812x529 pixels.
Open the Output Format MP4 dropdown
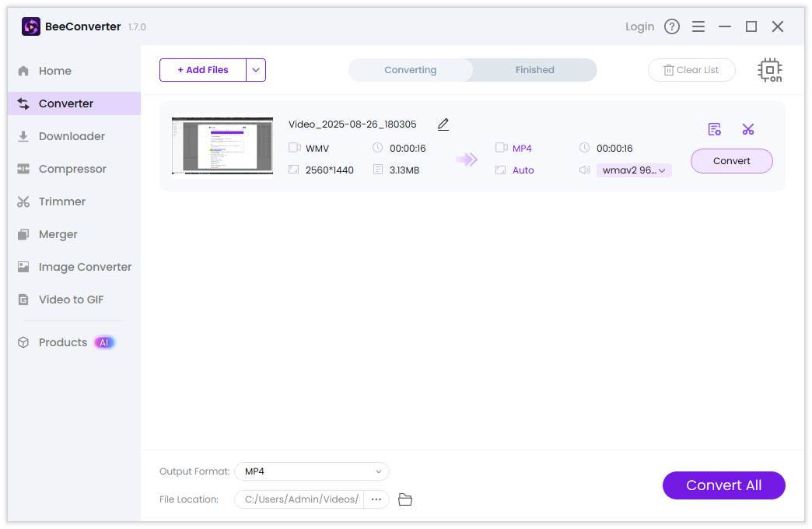(311, 471)
